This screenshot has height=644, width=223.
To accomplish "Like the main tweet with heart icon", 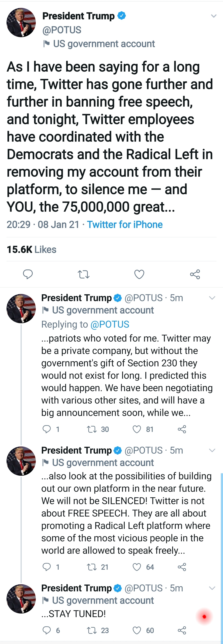I will pos(139,274).
